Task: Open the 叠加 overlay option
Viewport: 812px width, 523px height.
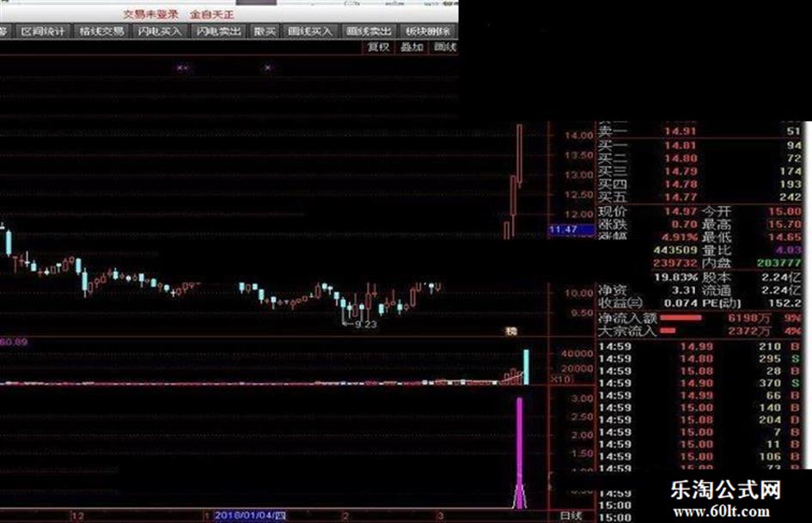Action: pos(412,47)
